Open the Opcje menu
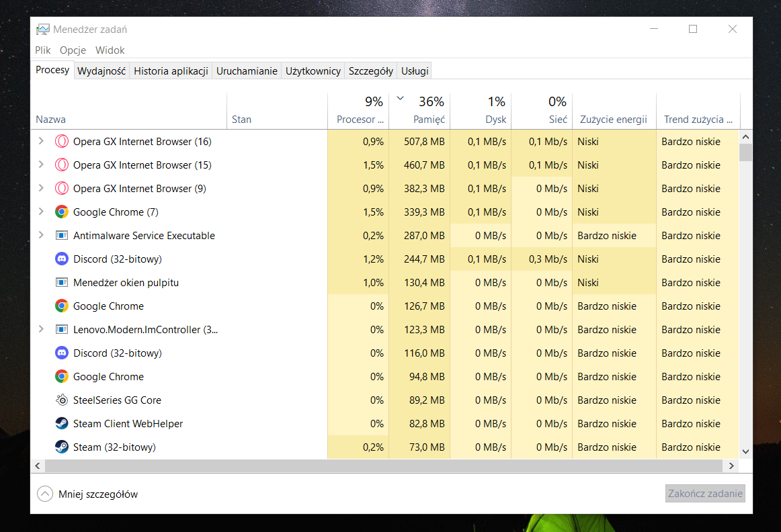This screenshot has width=781, height=532. (x=73, y=50)
